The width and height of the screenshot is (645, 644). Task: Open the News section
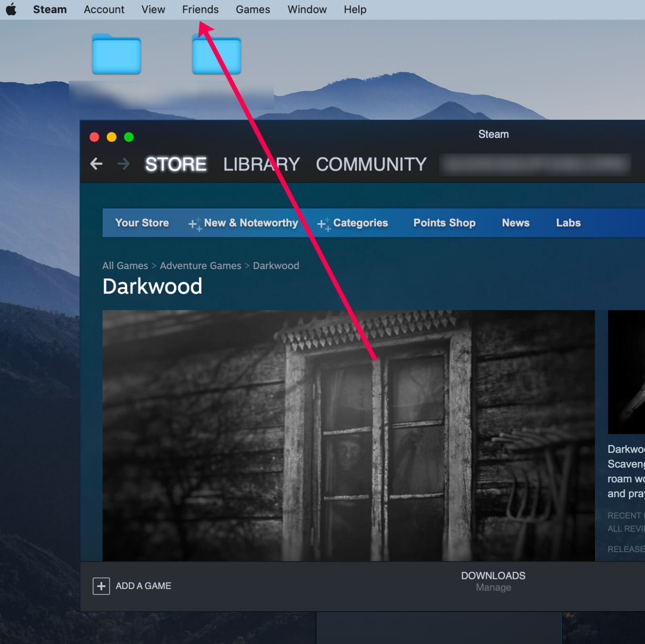point(516,223)
